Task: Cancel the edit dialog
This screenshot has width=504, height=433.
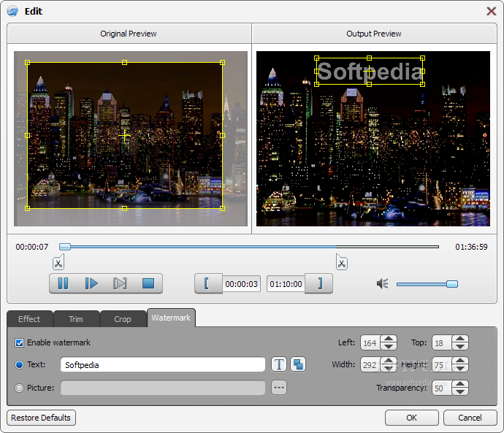Action: coord(470,418)
